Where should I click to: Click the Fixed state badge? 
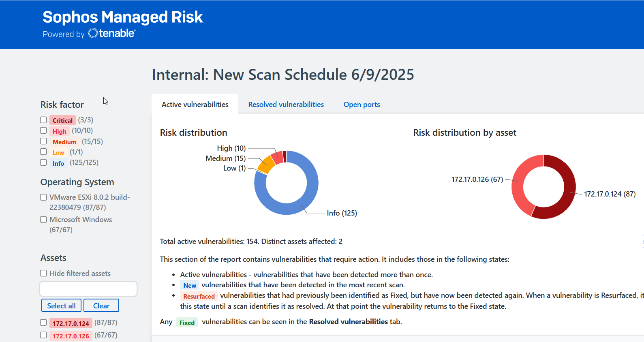pyautogui.click(x=187, y=323)
